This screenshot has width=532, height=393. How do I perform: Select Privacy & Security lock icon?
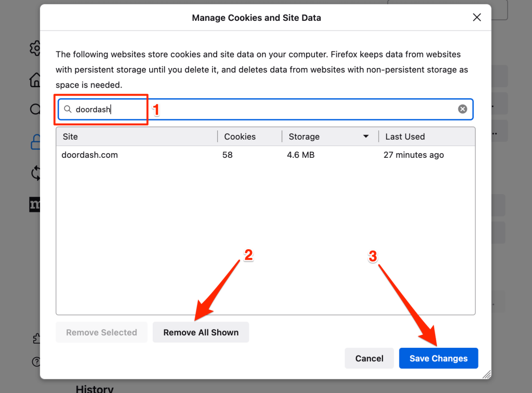pos(35,141)
